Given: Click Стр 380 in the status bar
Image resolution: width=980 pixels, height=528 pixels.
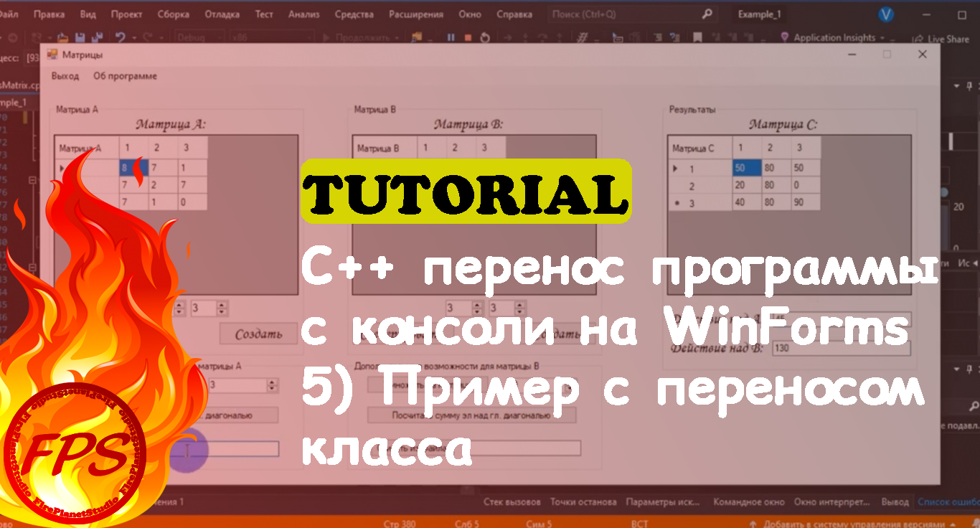Looking at the screenshot, I should (401, 523).
